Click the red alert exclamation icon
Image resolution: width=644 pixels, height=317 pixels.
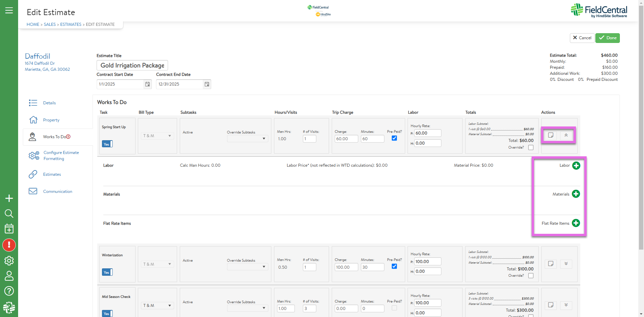pyautogui.click(x=9, y=245)
